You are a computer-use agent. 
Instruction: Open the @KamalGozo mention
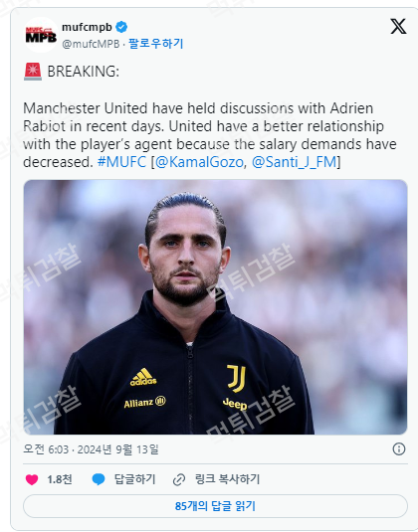tap(199, 162)
